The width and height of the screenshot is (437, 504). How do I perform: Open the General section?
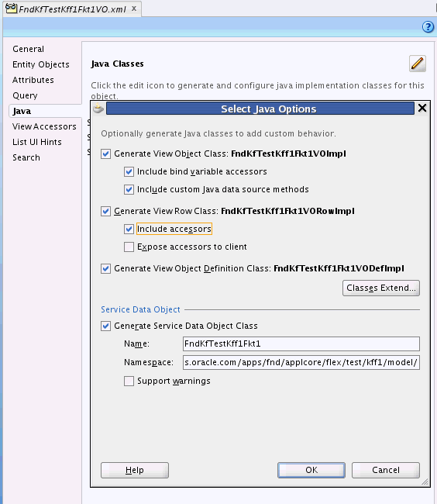point(28,49)
